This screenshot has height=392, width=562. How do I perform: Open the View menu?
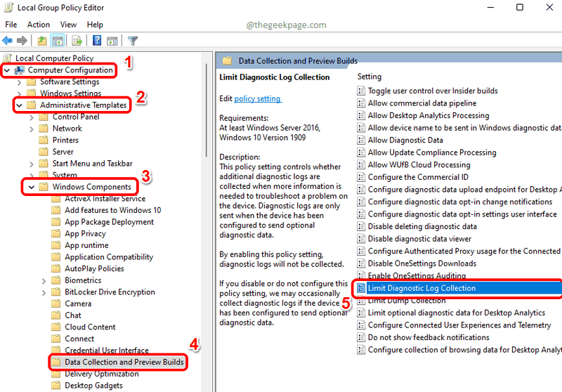[68, 25]
